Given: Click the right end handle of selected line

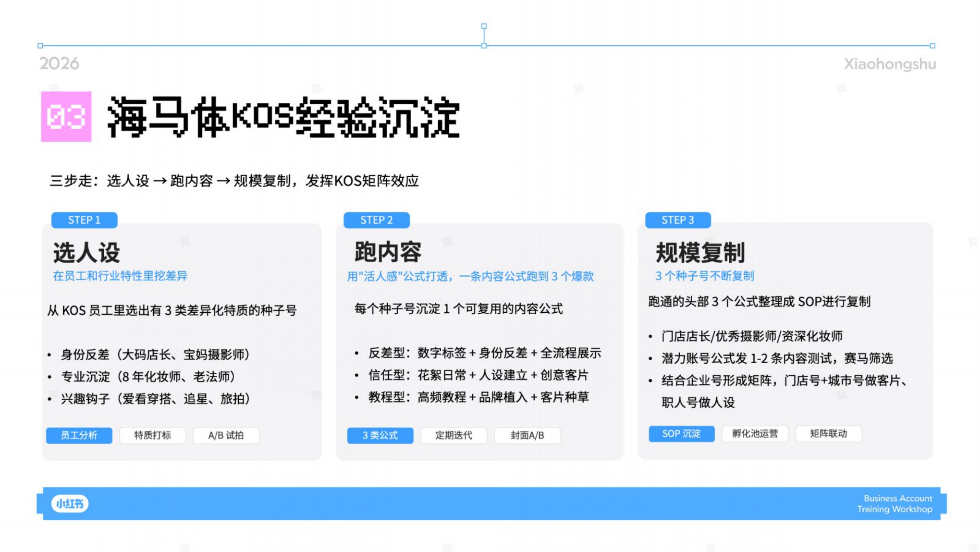Looking at the screenshot, I should click(x=933, y=46).
